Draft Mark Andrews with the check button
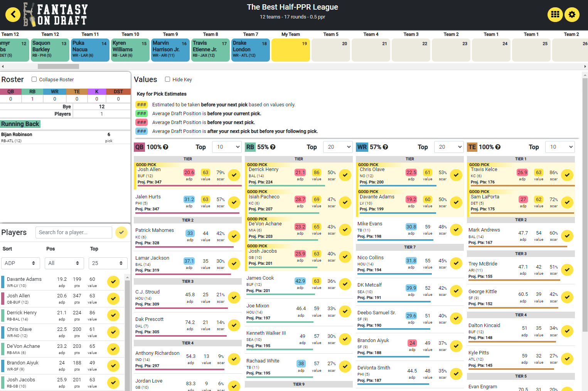This screenshot has width=588, height=391. pyautogui.click(x=567, y=236)
